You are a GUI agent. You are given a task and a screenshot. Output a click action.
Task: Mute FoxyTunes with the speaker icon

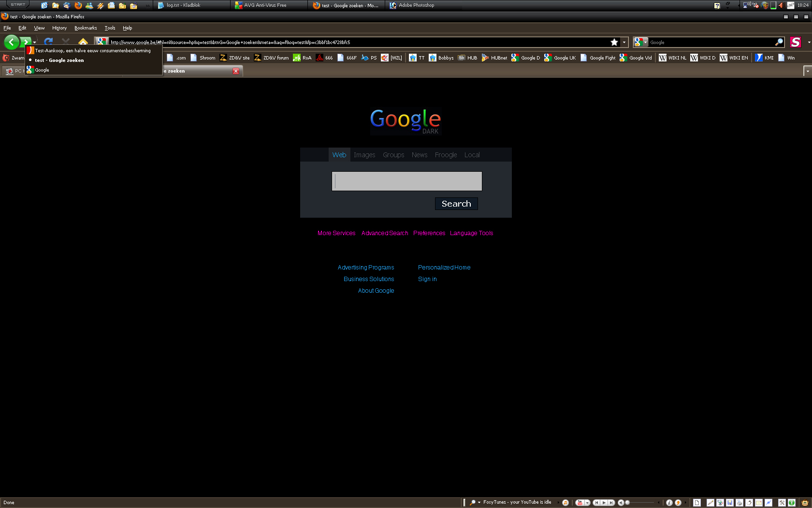point(621,503)
